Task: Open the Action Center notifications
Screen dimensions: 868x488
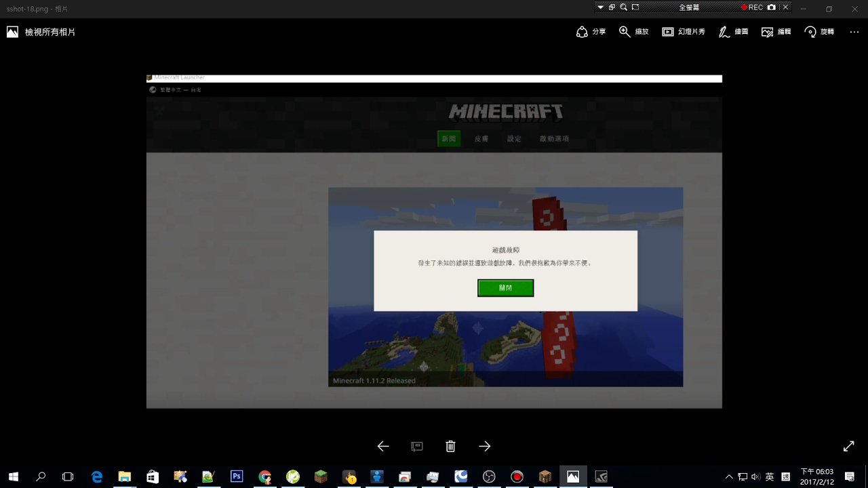Action: tap(850, 476)
